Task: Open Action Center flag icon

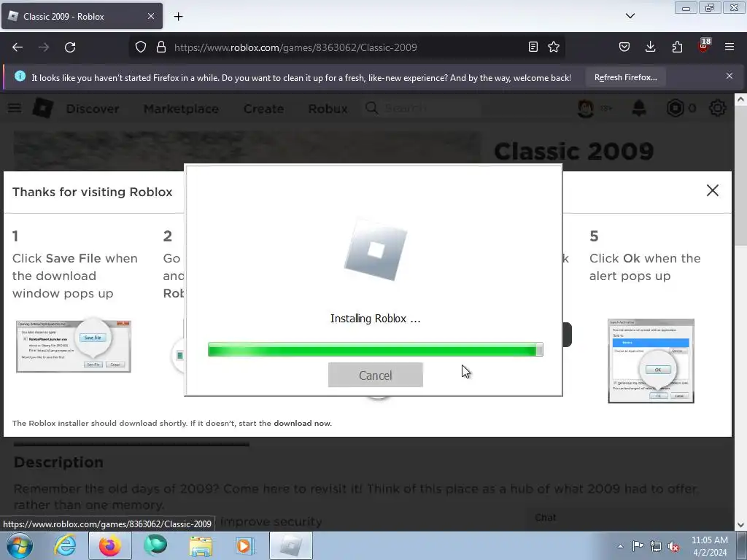Action: coord(638,546)
